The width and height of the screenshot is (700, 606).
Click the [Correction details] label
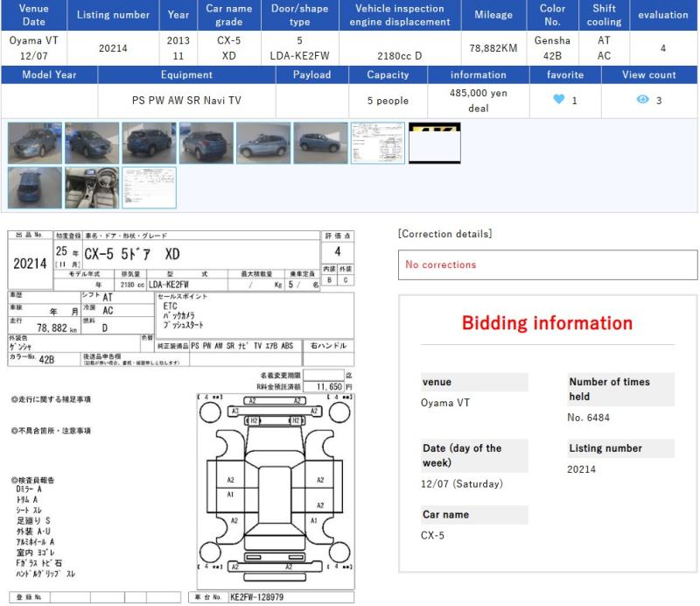point(445,234)
